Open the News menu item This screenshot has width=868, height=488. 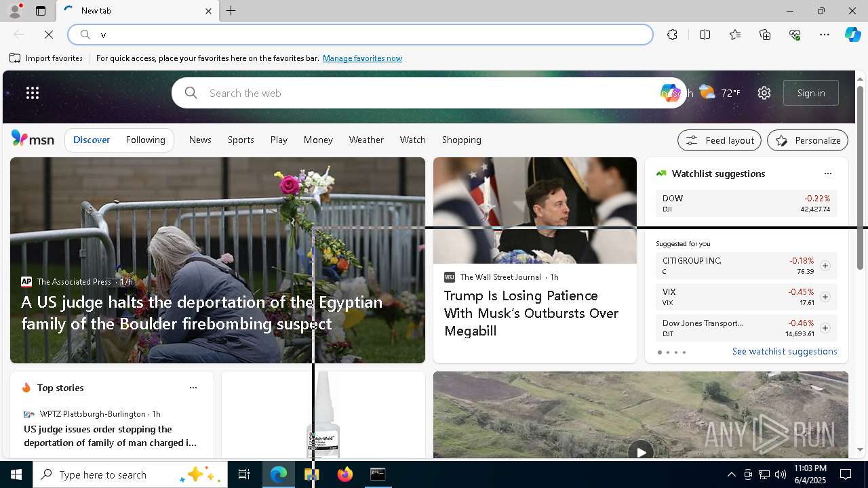[200, 140]
